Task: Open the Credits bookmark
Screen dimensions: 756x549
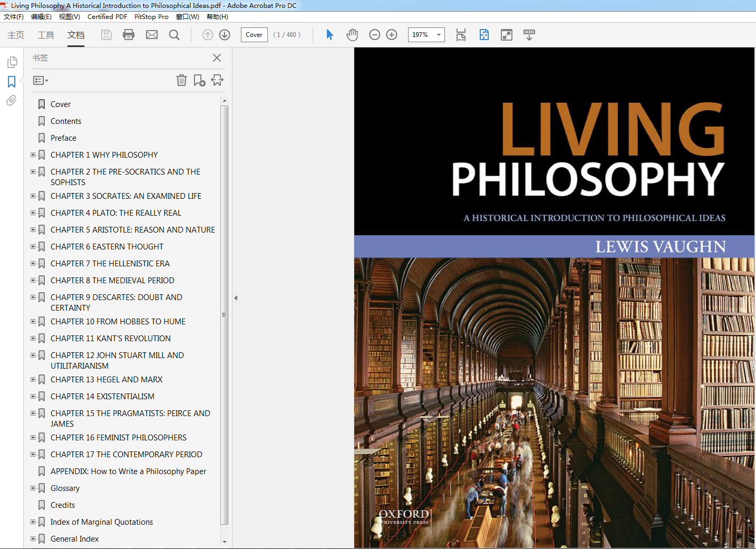Action: [63, 505]
